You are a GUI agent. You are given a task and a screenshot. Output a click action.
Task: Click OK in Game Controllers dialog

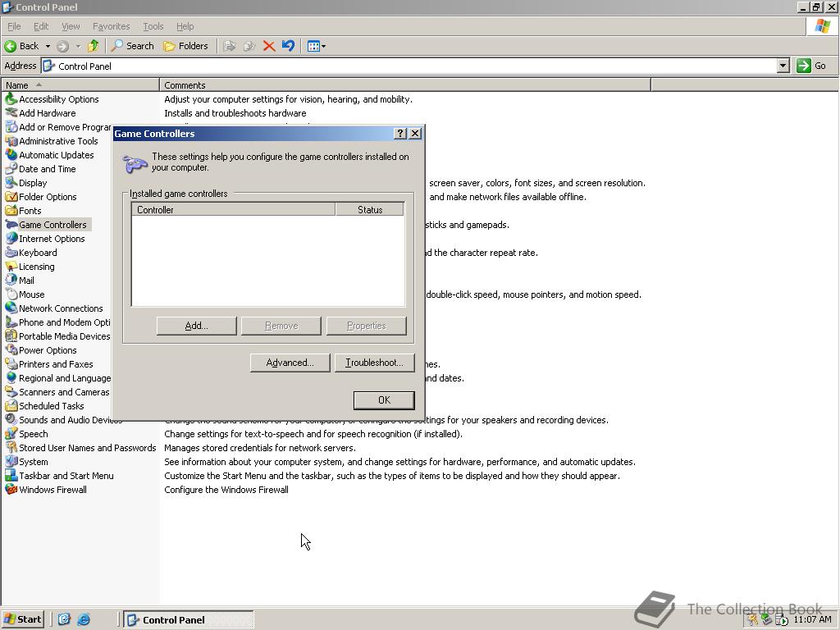(384, 400)
